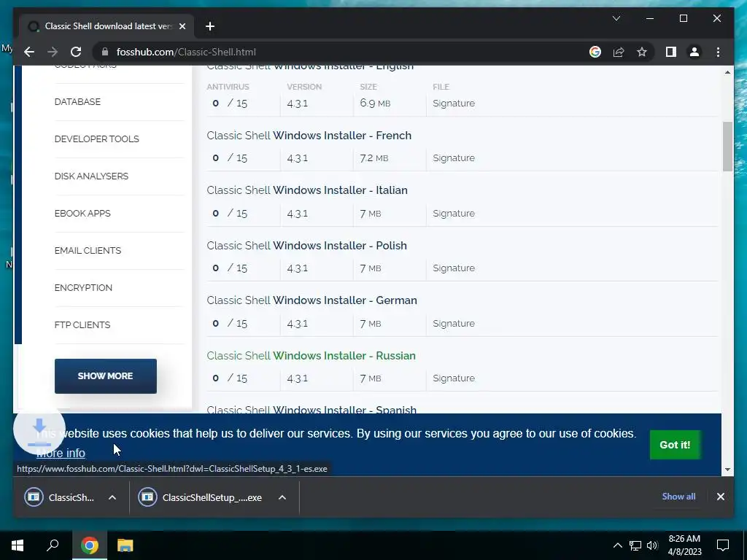Viewport: 747px width, 560px height.
Task: Select the Classic Shell download tab
Action: pos(107,26)
